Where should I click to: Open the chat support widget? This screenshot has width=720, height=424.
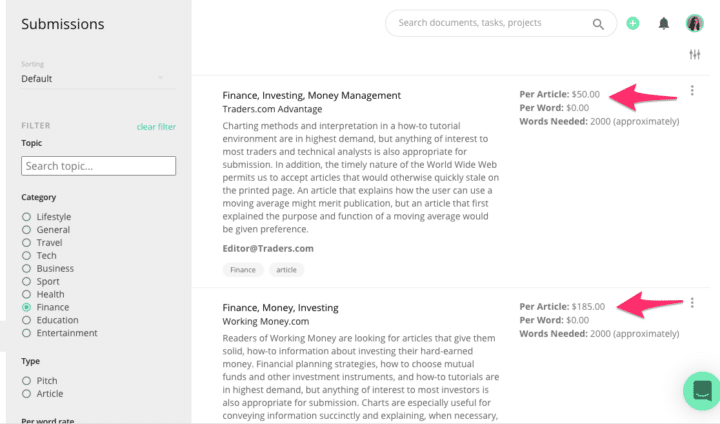pyautogui.click(x=701, y=390)
